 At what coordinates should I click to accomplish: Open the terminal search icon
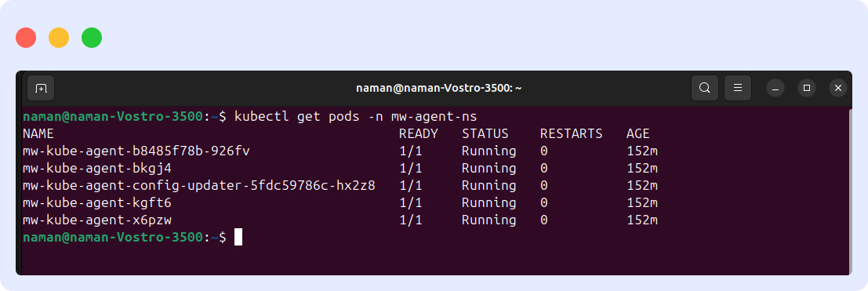[x=705, y=88]
